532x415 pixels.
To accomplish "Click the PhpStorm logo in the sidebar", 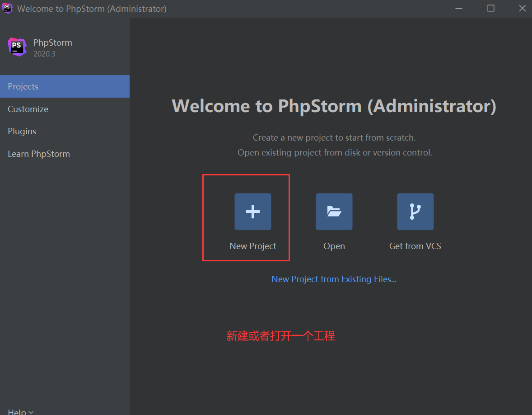I will (17, 47).
